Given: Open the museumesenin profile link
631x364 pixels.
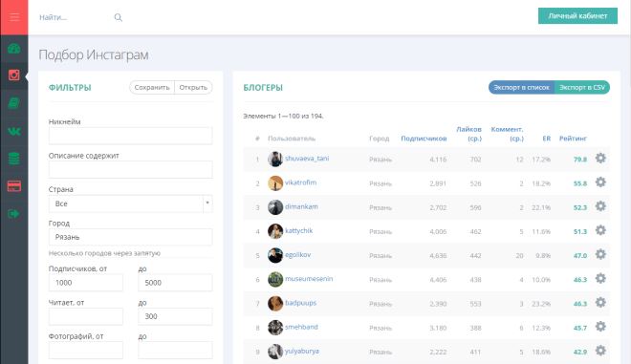Looking at the screenshot, I should pos(309,279).
